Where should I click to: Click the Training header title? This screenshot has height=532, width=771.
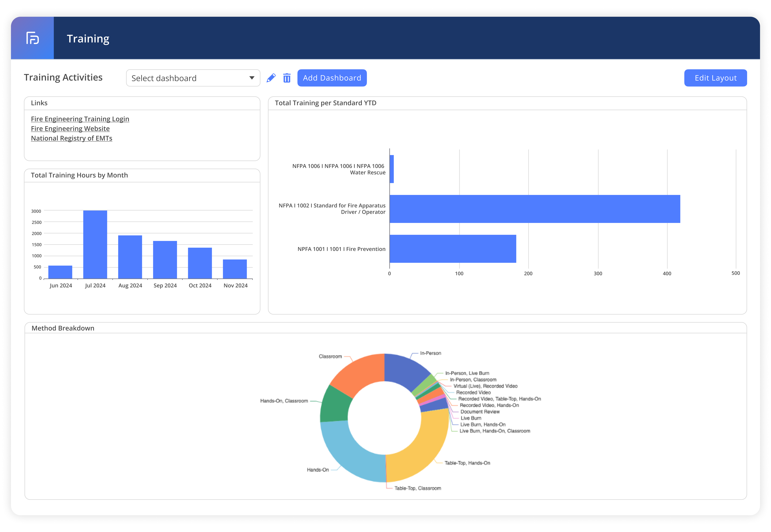tap(88, 39)
